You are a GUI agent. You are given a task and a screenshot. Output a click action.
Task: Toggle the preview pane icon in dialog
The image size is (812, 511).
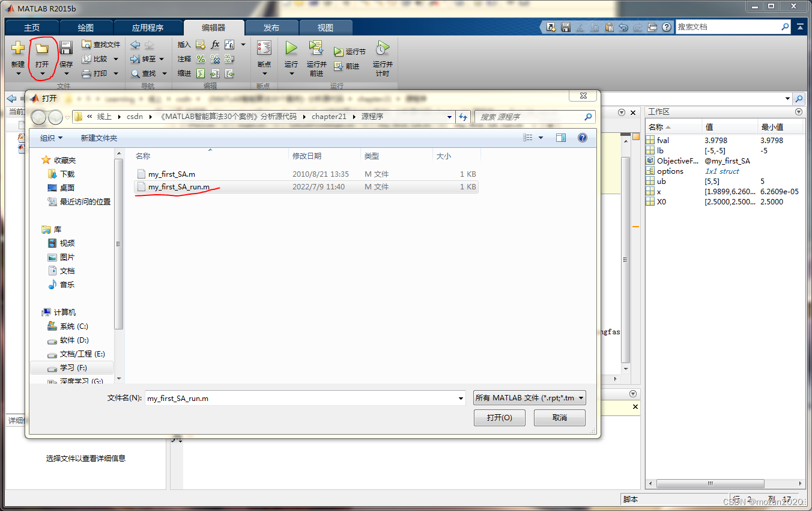click(561, 138)
